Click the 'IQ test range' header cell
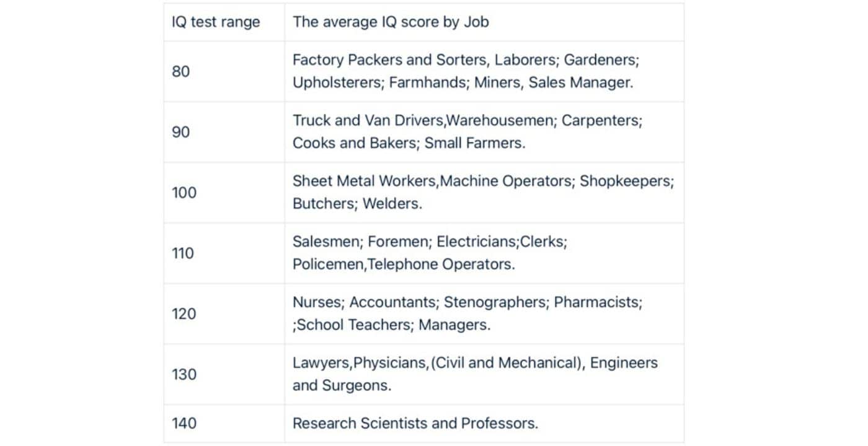868x446 pixels. coord(224,22)
